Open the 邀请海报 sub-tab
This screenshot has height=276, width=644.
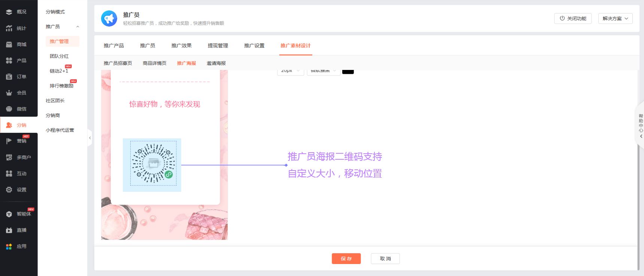click(216, 63)
